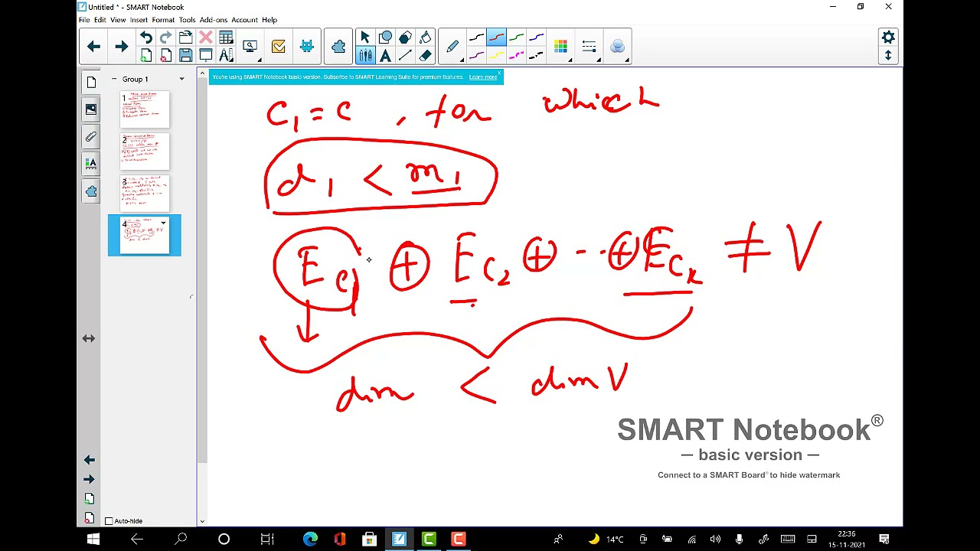Launch the blue monster activity icon
The image size is (980, 551).
pos(306,47)
